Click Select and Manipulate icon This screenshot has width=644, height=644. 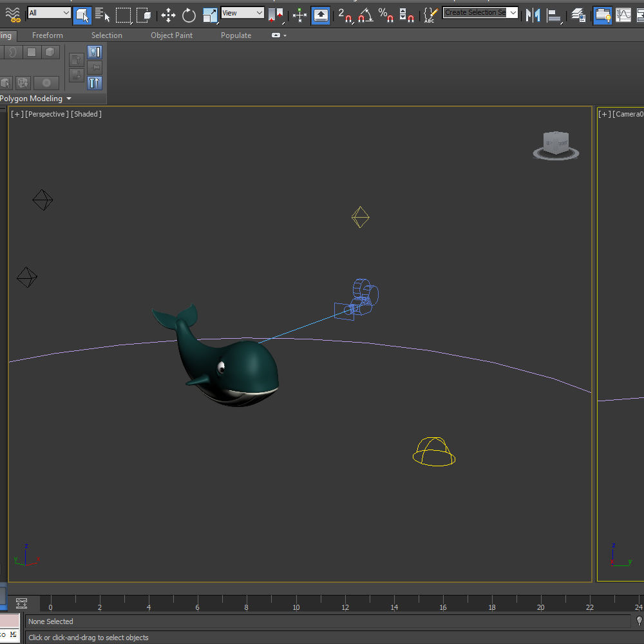300,15
